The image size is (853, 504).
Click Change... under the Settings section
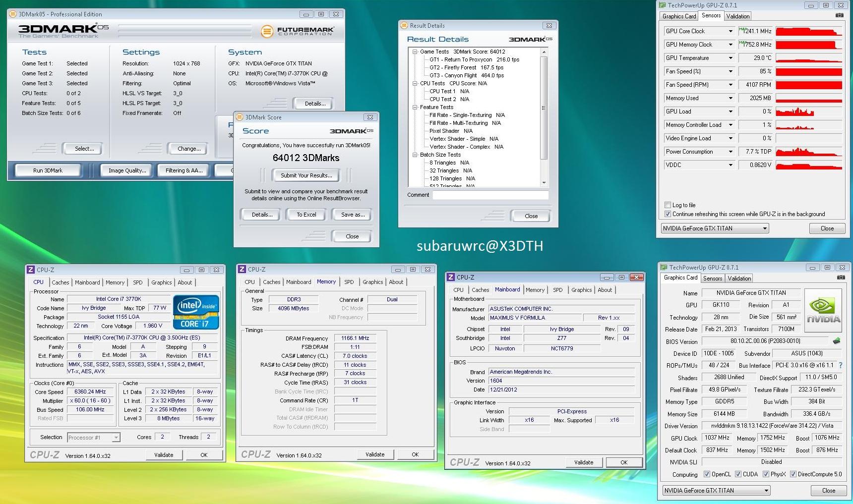[x=189, y=149]
